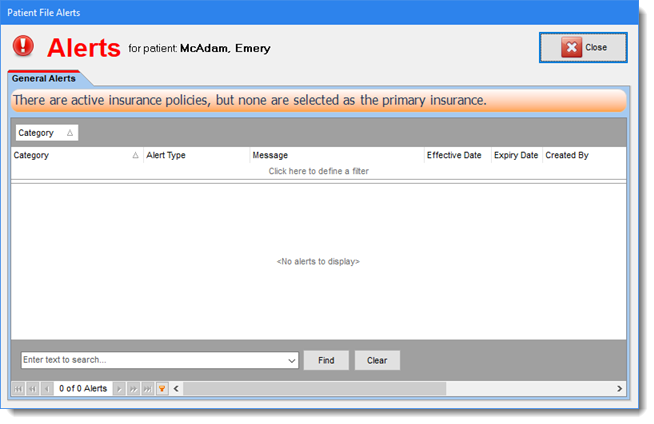Click patient name McAdam, Emery
The height and width of the screenshot is (424, 654).
[x=225, y=48]
